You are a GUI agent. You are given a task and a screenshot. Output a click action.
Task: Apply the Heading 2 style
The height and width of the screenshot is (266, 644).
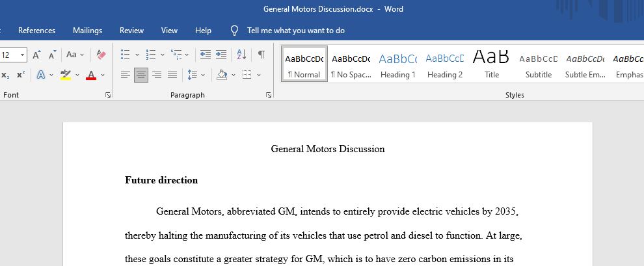coord(445,64)
